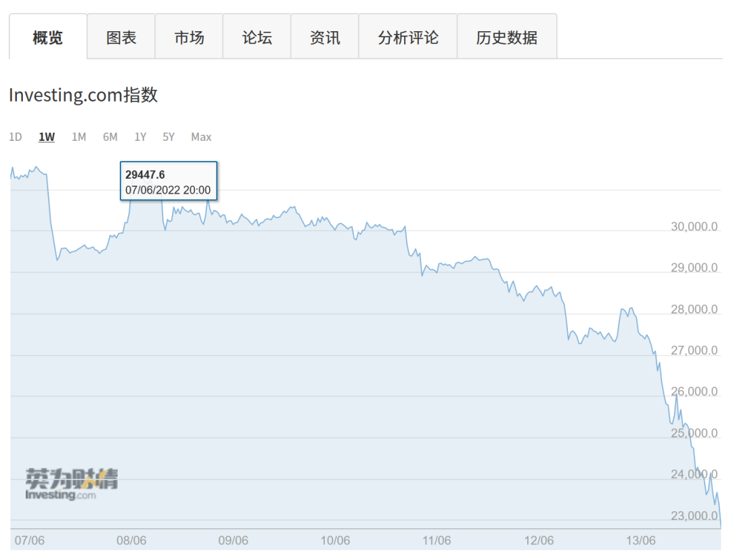
Task: View the 分析评论 tab
Action: tap(407, 37)
